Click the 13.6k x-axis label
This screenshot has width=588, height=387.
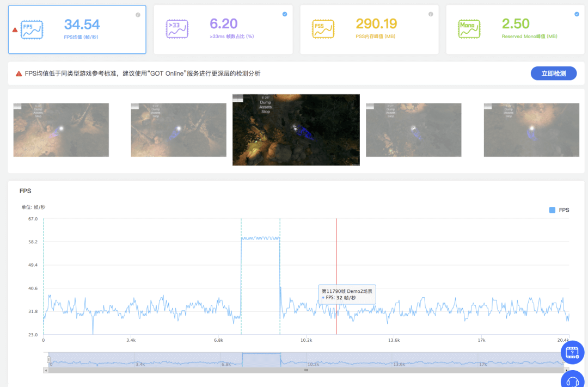[x=394, y=340]
